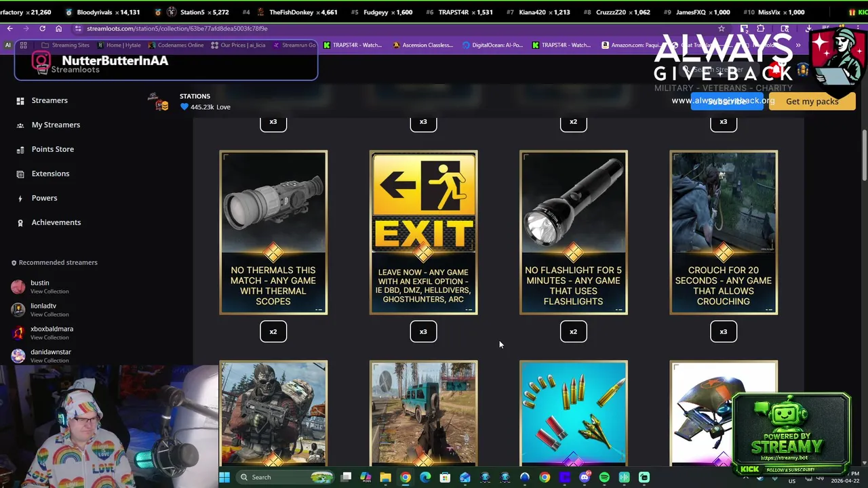
Task: View Collection under xboxbaldmara
Action: tap(50, 338)
